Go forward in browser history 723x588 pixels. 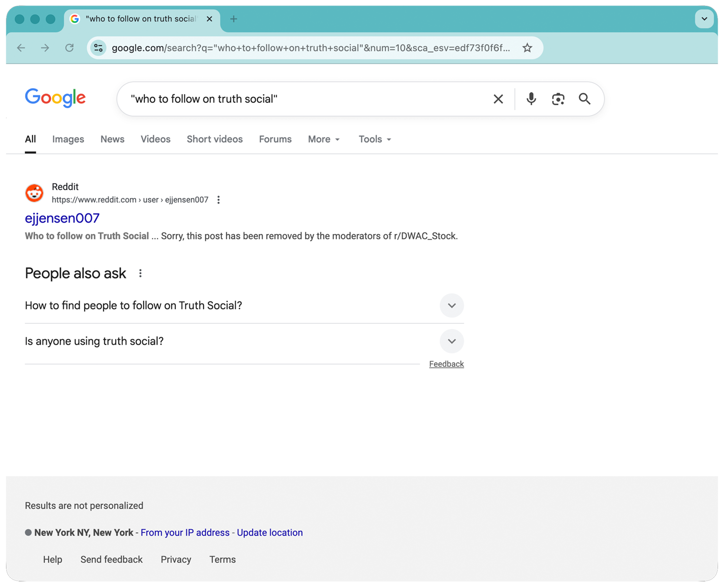(x=45, y=48)
